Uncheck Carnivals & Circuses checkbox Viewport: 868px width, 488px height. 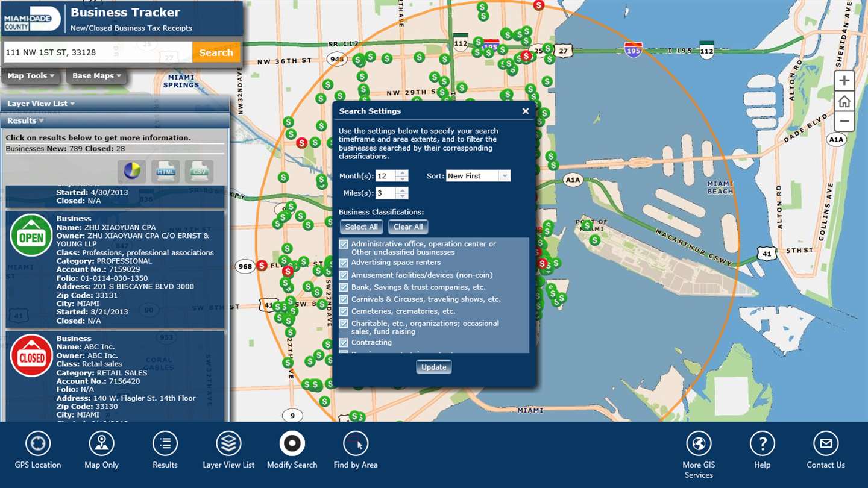tap(344, 299)
